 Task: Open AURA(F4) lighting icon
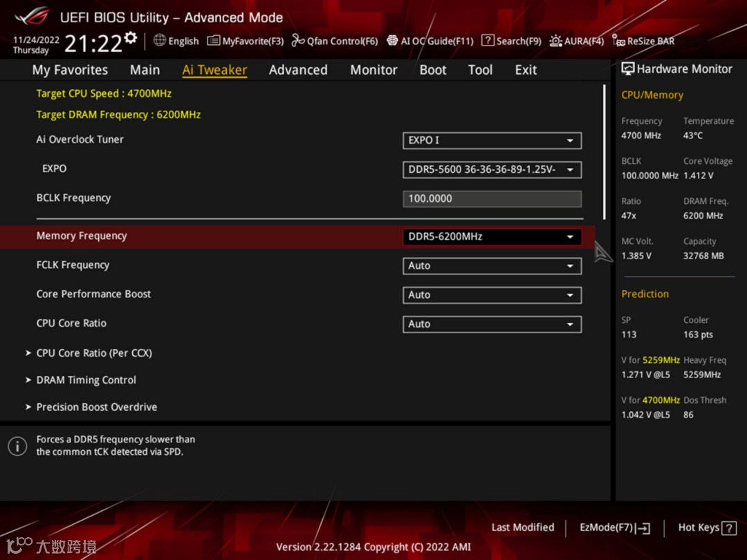pyautogui.click(x=555, y=41)
